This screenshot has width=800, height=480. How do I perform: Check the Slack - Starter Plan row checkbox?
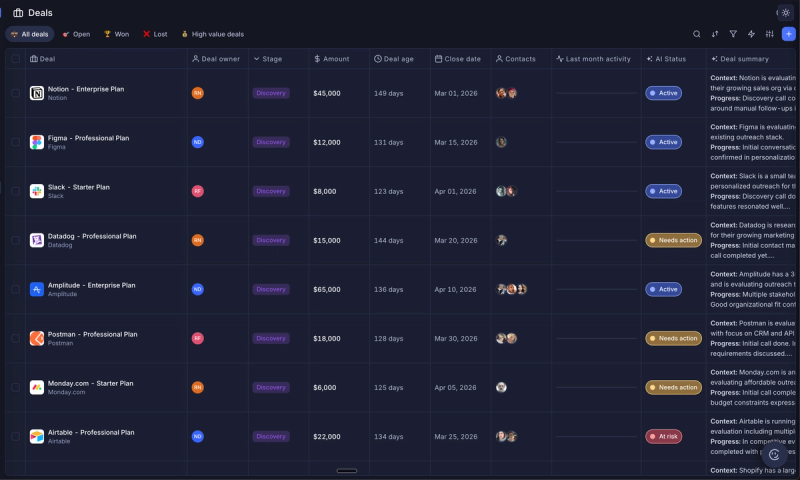click(x=15, y=191)
